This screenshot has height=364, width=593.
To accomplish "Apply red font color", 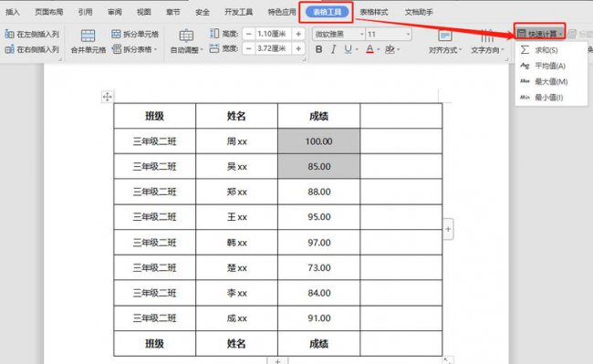I will pyautogui.click(x=369, y=49).
